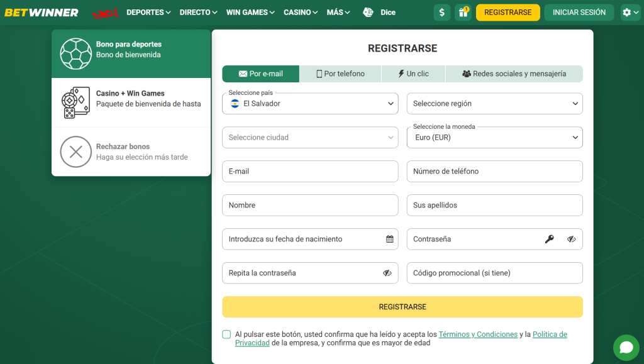
Task: Select Casino + Win Games welcome package
Action: tap(131, 102)
